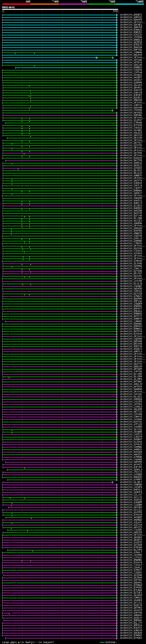Screen dimensions: 146x644
Task: Click the green alignment bar for UniRef100_B1XVF8
Action: (x=63, y=550)
